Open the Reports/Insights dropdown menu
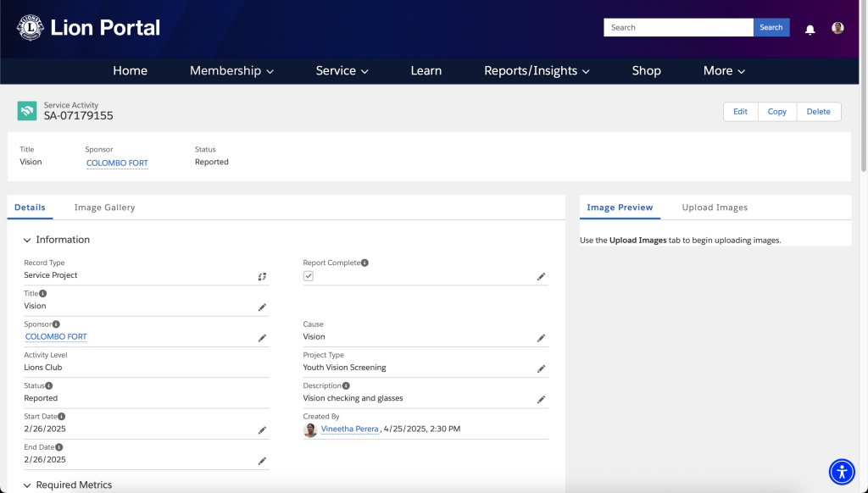 click(537, 71)
